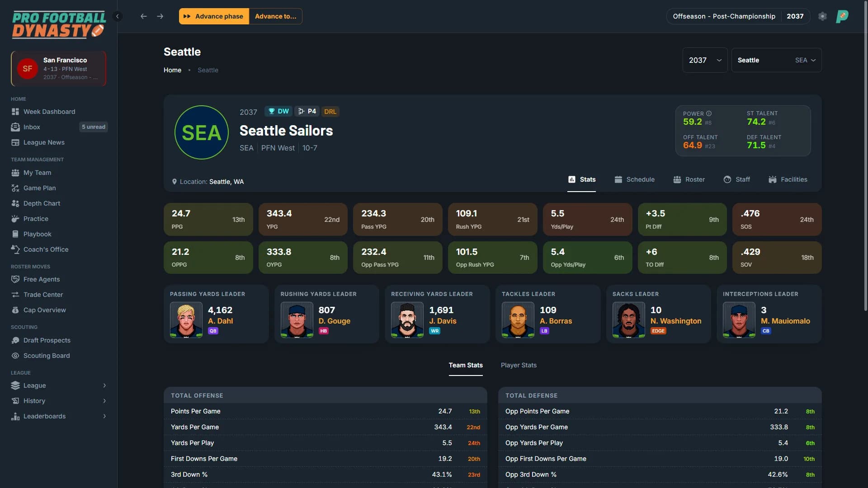Click the .476 SOS stat card
The image size is (868, 488).
coord(777,220)
